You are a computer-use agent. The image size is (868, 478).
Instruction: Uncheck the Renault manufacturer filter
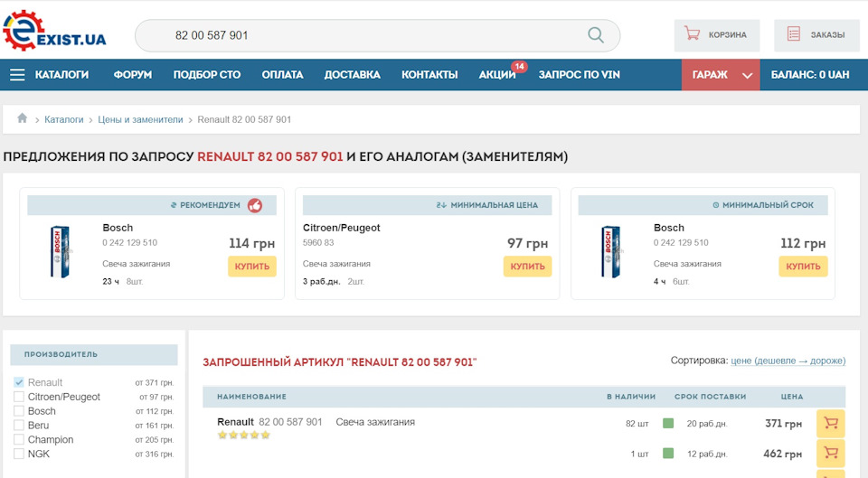tap(19, 382)
